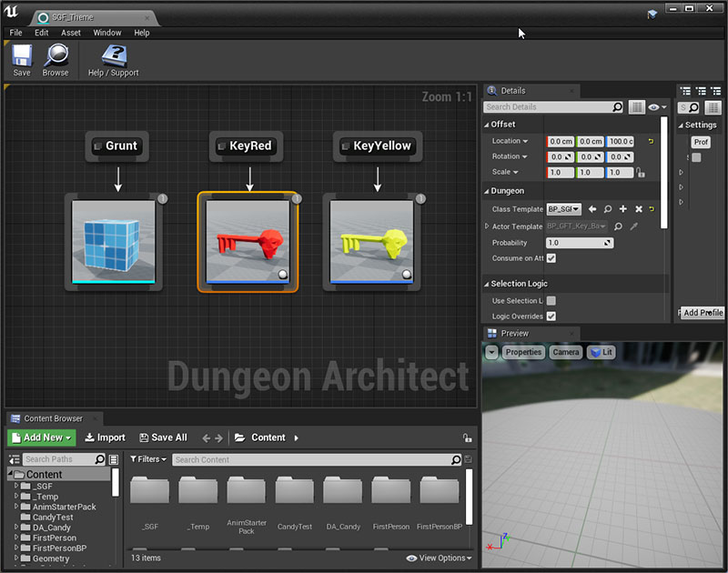Screen dimensions: 728x573
Task: Browse to the Actor Template asset with the magnifier
Action: [618, 226]
